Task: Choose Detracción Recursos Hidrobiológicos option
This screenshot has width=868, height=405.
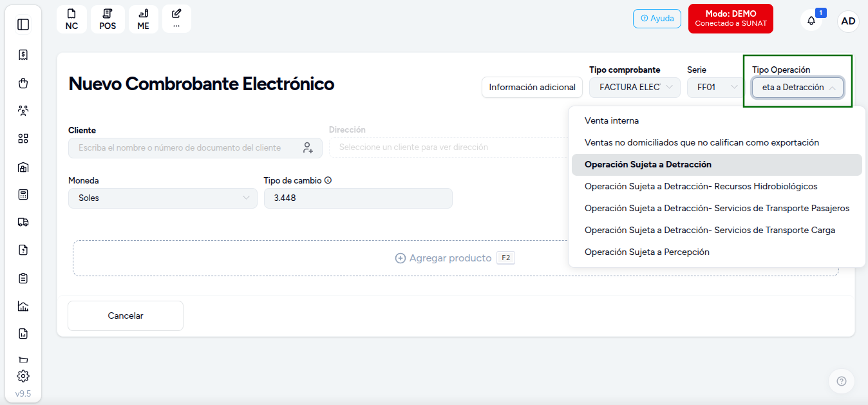Action: pyautogui.click(x=717, y=187)
